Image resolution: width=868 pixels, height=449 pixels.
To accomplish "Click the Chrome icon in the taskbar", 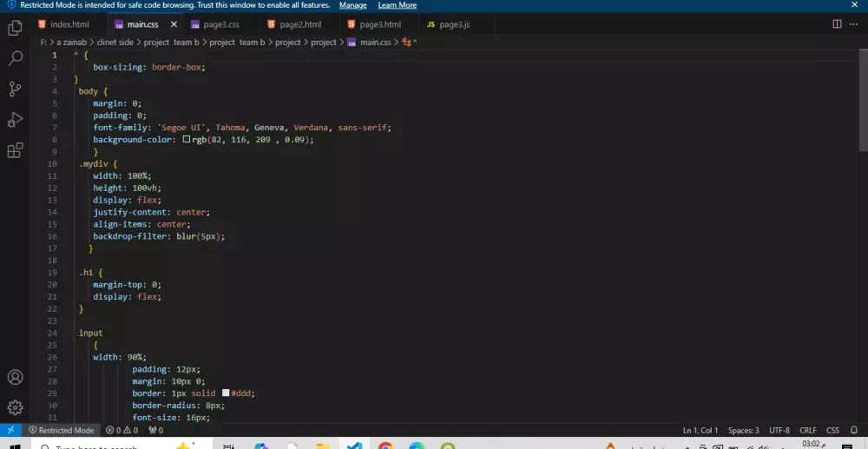I will pos(386,446).
